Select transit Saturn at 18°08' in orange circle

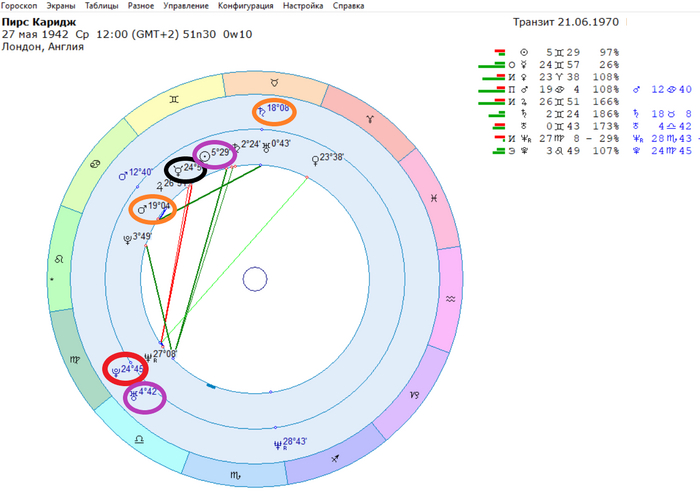point(273,110)
